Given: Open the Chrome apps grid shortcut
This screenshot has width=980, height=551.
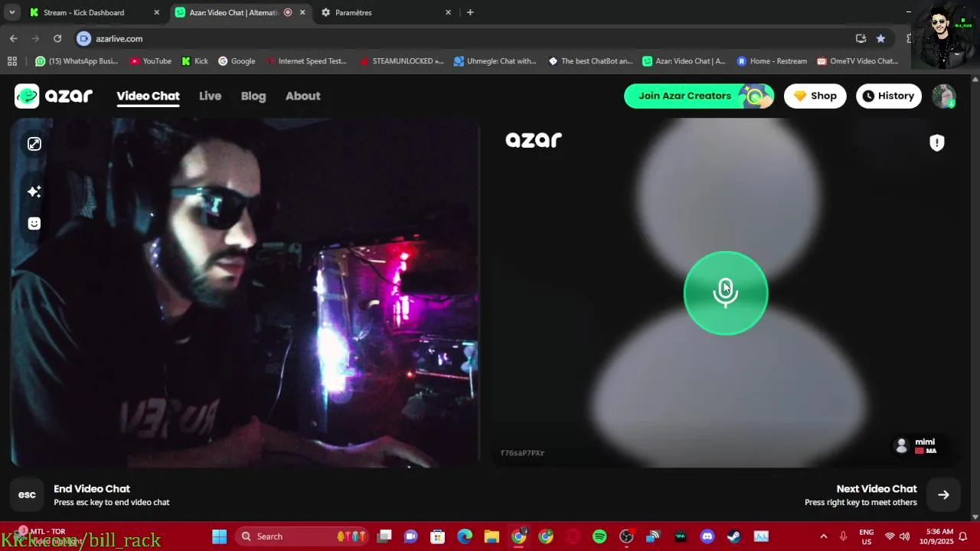Looking at the screenshot, I should (x=11, y=61).
